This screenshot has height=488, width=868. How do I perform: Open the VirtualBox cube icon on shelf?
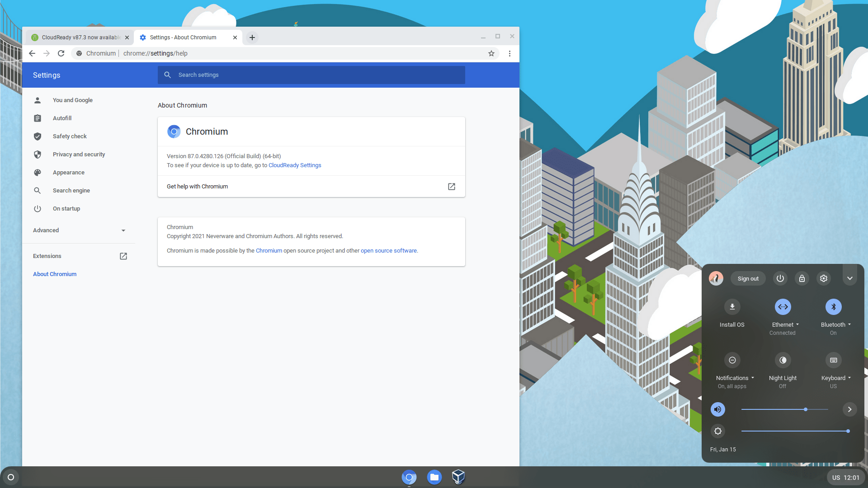tap(458, 477)
